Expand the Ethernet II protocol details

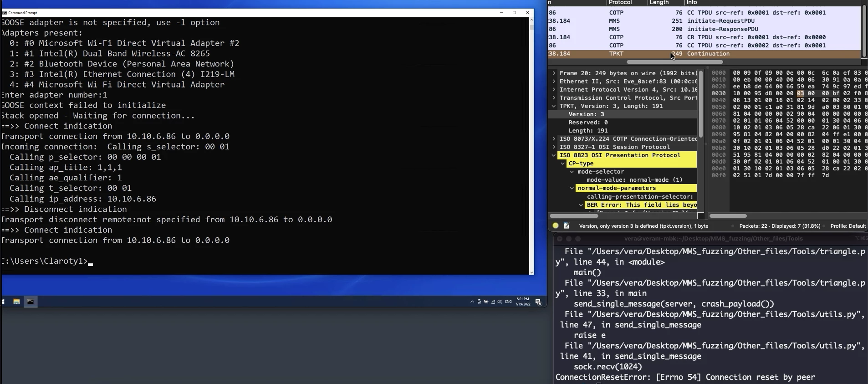[x=554, y=82]
